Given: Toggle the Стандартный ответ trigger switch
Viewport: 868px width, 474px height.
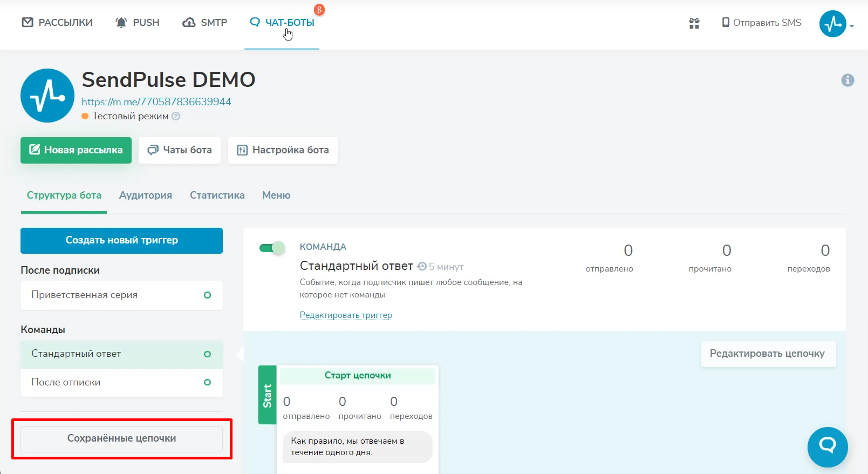Looking at the screenshot, I should pyautogui.click(x=272, y=248).
